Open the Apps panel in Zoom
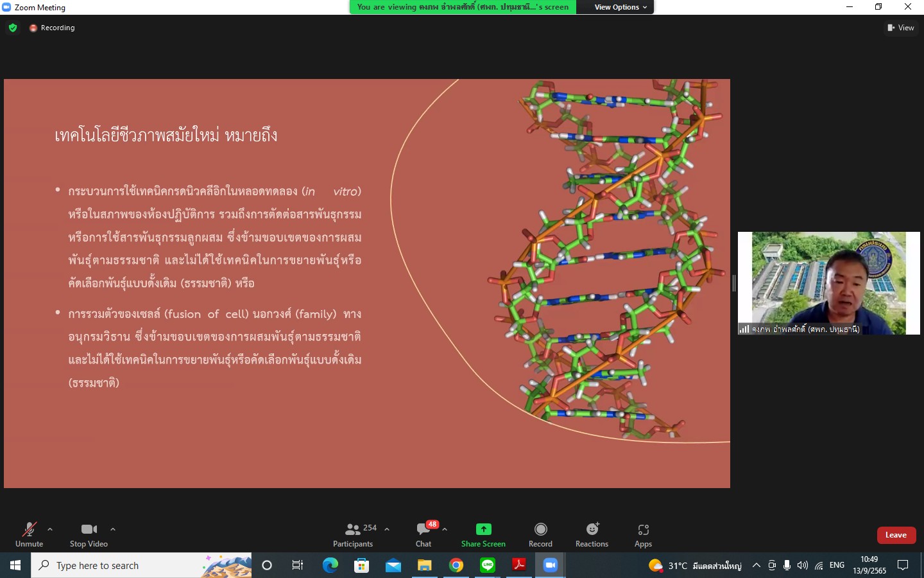924x578 pixels. [x=643, y=534]
